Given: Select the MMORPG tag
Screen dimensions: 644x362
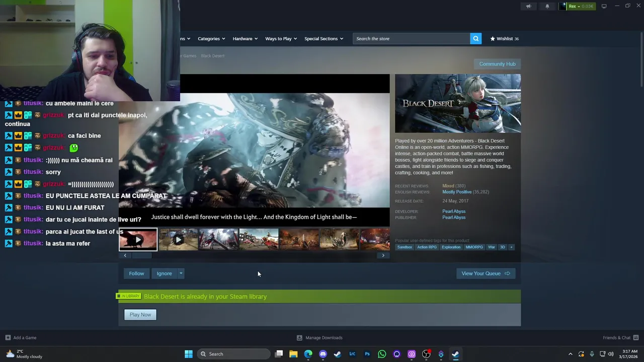Looking at the screenshot, I should coord(474,247).
